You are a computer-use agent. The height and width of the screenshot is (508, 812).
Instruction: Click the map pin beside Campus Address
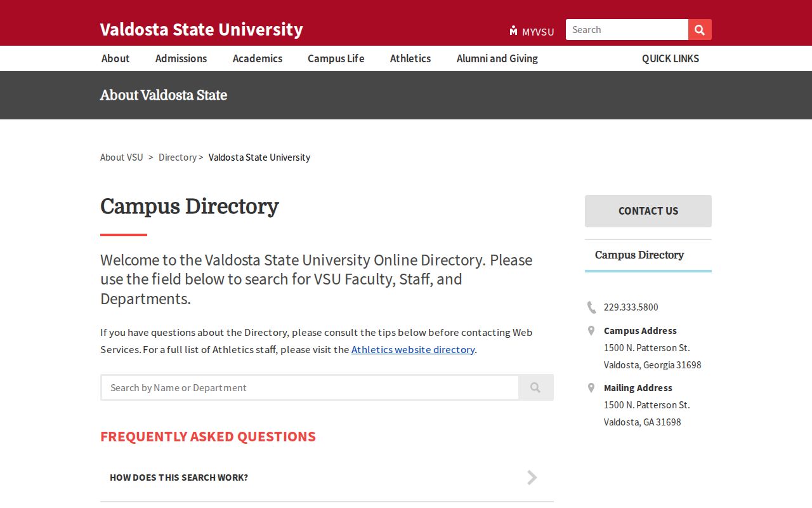(x=591, y=331)
